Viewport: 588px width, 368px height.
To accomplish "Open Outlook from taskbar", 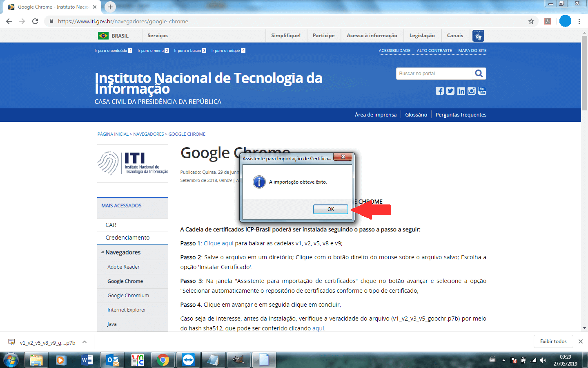I will (x=112, y=360).
